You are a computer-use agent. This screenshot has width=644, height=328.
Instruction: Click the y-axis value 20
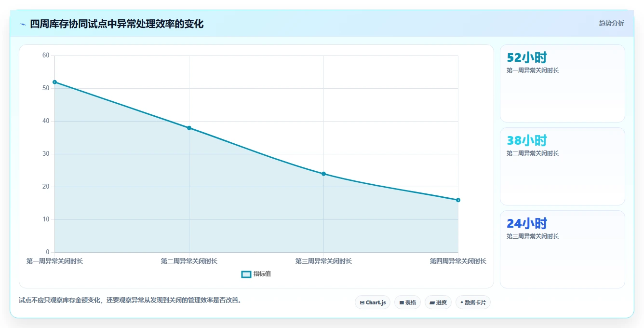click(46, 187)
